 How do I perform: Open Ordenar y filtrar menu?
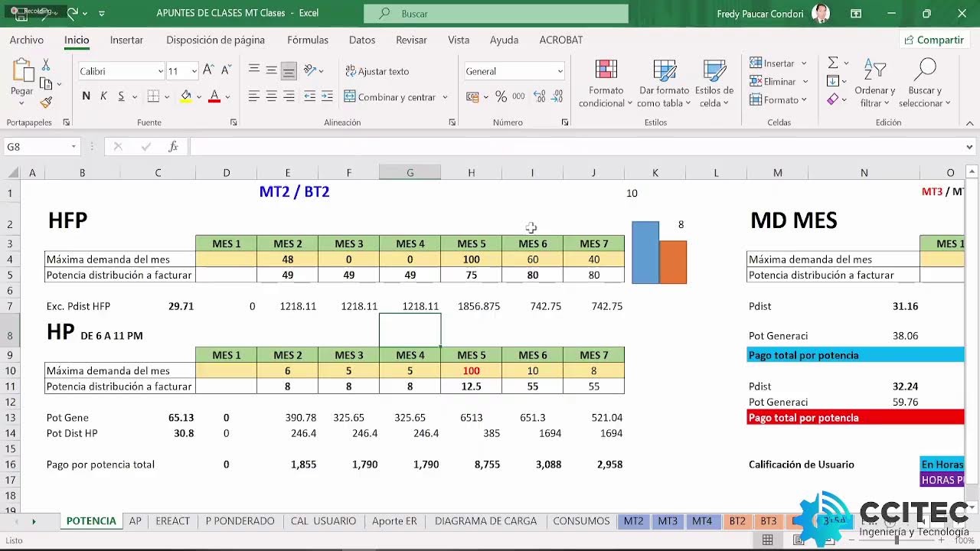[x=874, y=83]
